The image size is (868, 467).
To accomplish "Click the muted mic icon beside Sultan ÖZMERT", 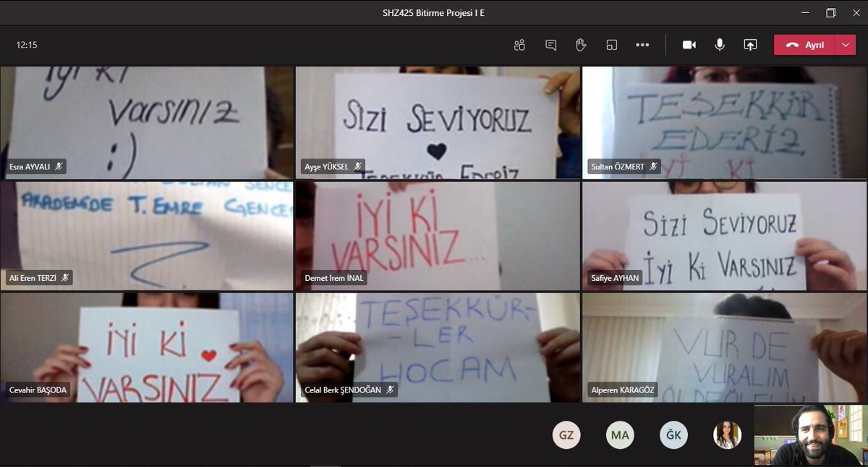I will point(653,167).
